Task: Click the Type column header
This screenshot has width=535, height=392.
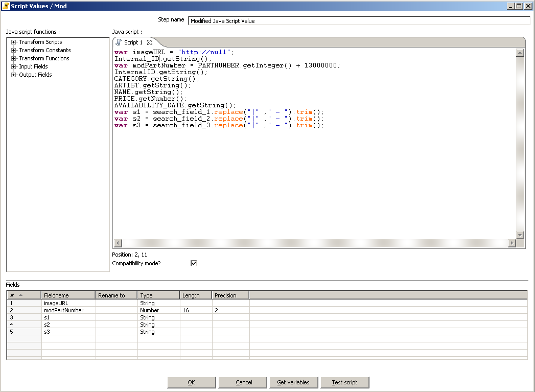Action: [158, 295]
